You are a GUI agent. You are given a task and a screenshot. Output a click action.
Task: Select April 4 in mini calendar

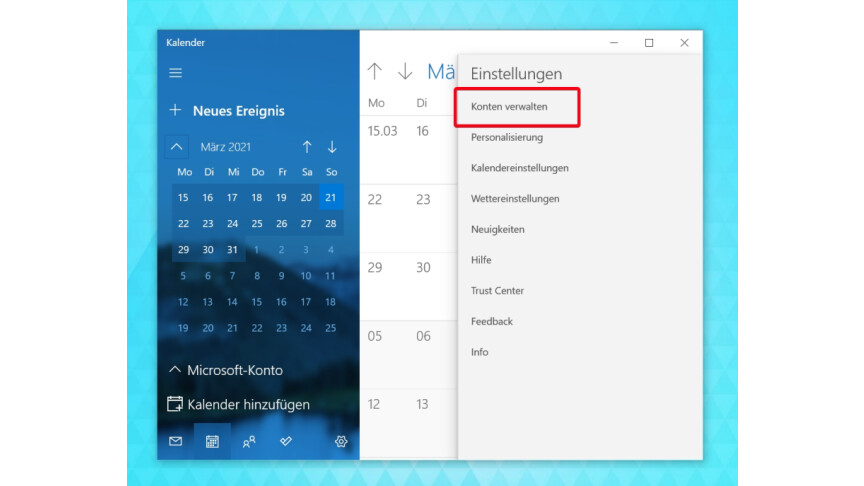click(331, 250)
